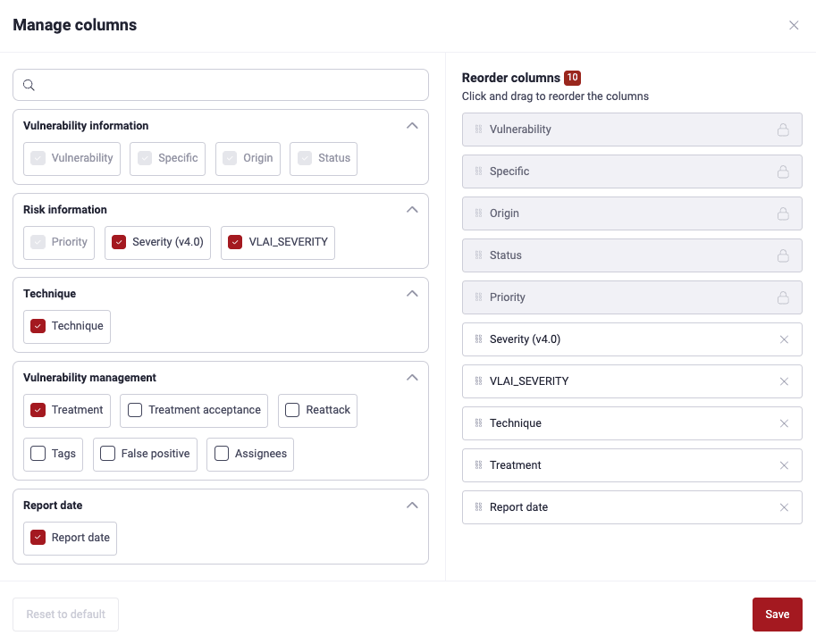Close the Manage columns dialog
816x644 pixels.
click(x=793, y=26)
